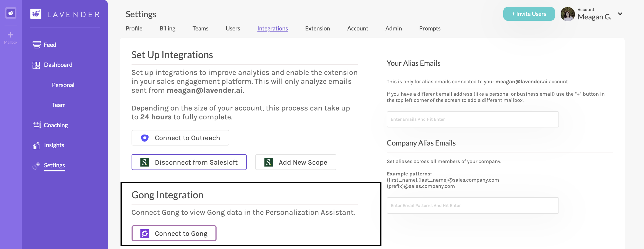644x249 pixels.
Task: Switch to the Profile tab
Action: pos(134,28)
